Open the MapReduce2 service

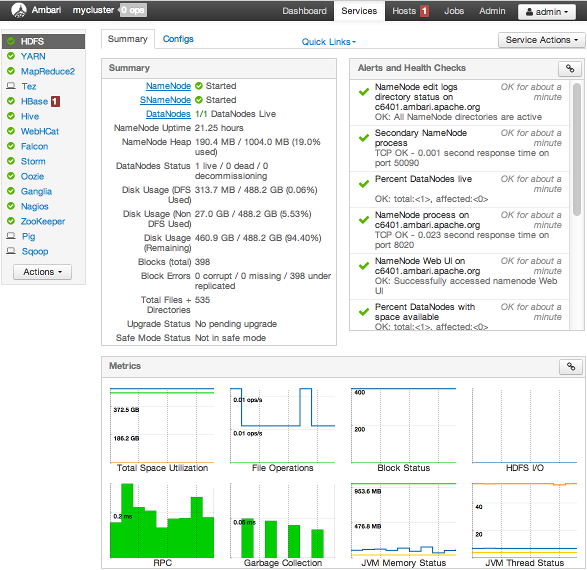tap(48, 71)
